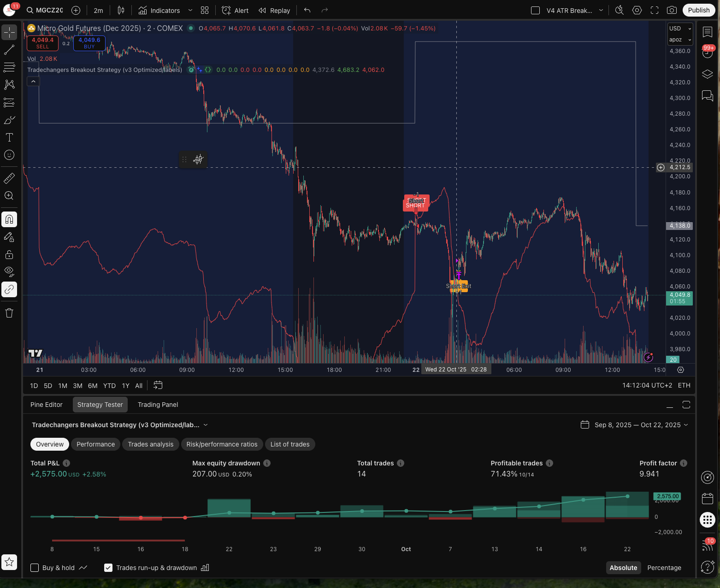The width and height of the screenshot is (720, 588).
Task: Enable the Buy & hold checkbox
Action: [35, 568]
